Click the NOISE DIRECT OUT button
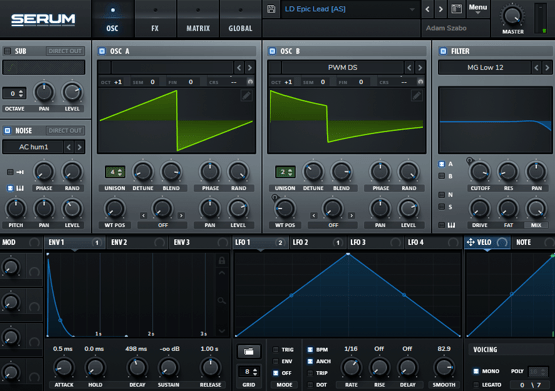 65,131
